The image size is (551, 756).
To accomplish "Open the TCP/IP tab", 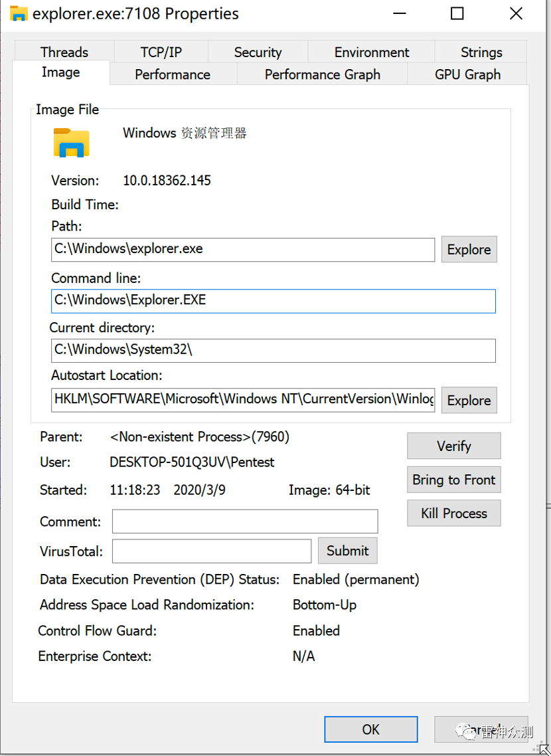I will point(161,52).
